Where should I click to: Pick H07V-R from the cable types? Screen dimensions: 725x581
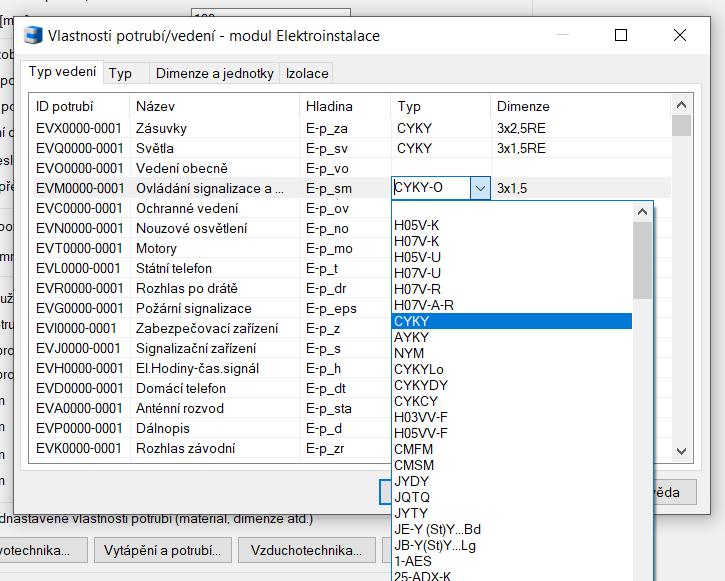point(511,289)
